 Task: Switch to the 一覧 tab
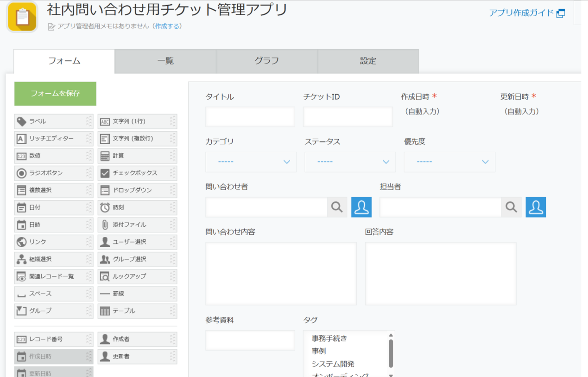click(165, 61)
